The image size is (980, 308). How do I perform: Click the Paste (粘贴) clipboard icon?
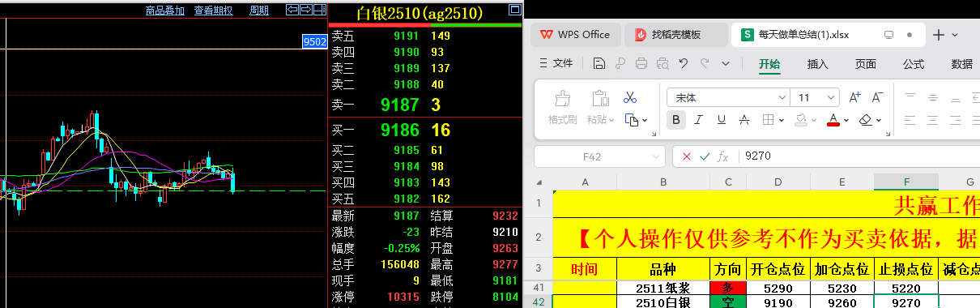click(600, 99)
